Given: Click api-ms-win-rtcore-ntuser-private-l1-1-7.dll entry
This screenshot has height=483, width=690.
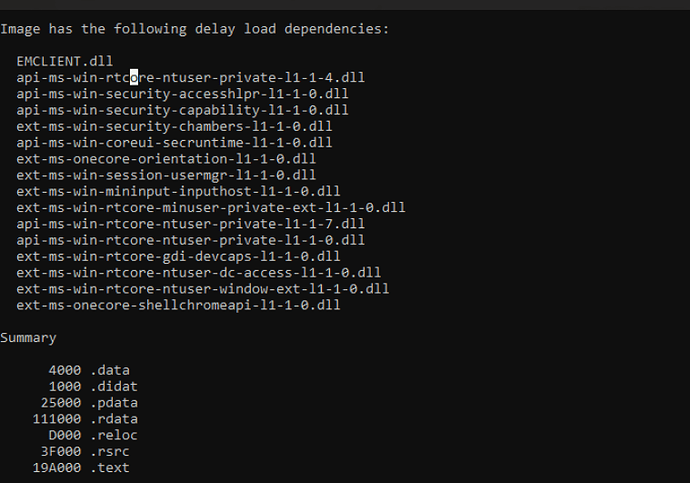Looking at the screenshot, I should tap(191, 224).
